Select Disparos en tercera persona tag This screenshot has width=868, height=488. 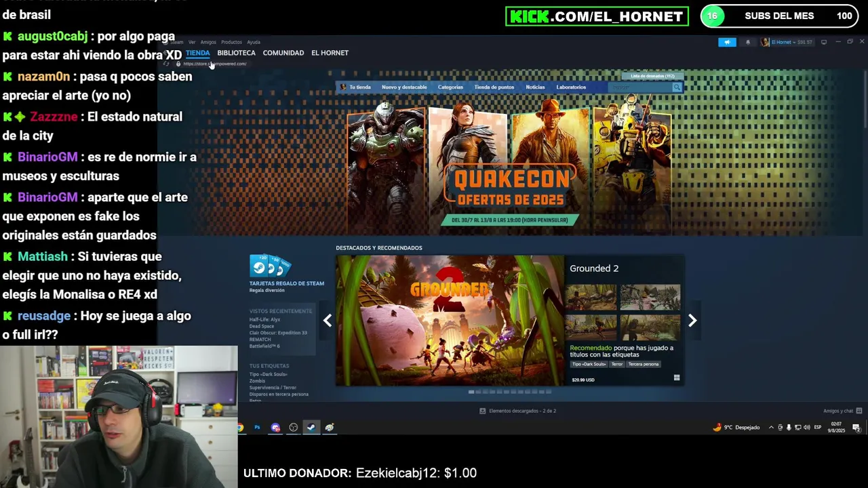(x=278, y=394)
